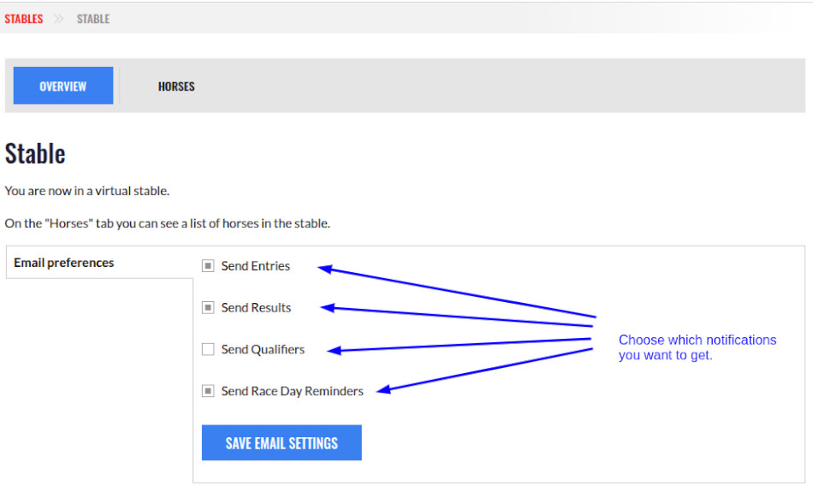Click the grey STABLE breadcrumb item
Image resolution: width=813 pixels, height=504 pixels.
(x=93, y=19)
